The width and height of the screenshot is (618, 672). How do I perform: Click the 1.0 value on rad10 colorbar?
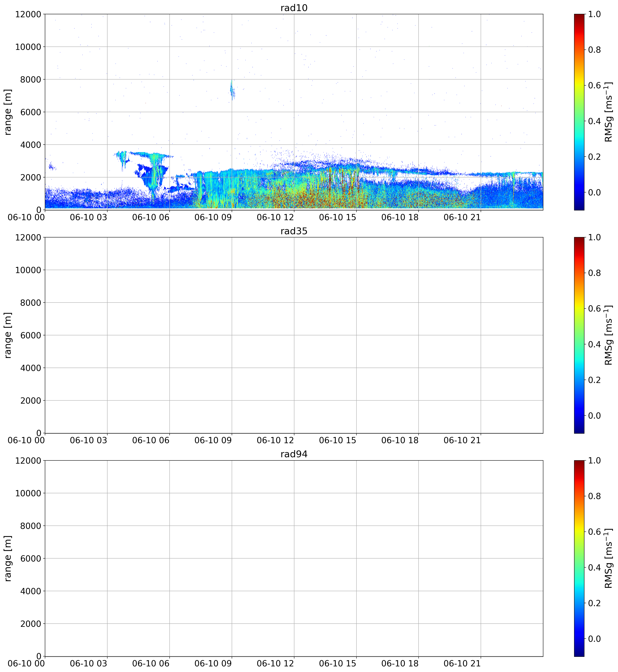point(595,14)
